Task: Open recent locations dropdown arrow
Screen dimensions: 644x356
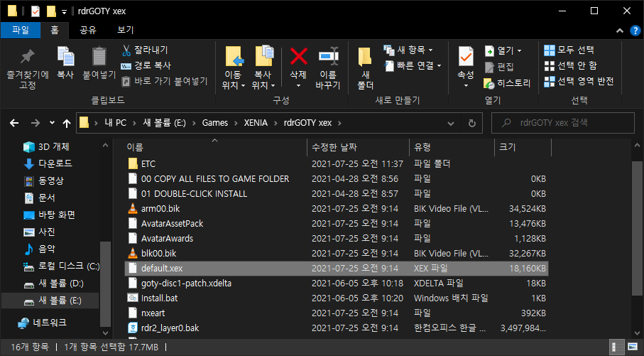Action: click(52, 123)
